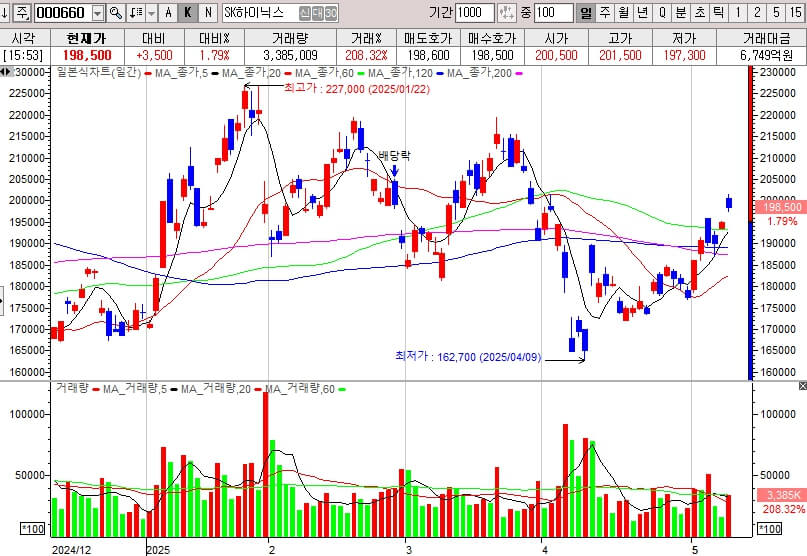Click the 배당락 marker label on chart
This screenshot has height=556, width=807.
coord(395,155)
